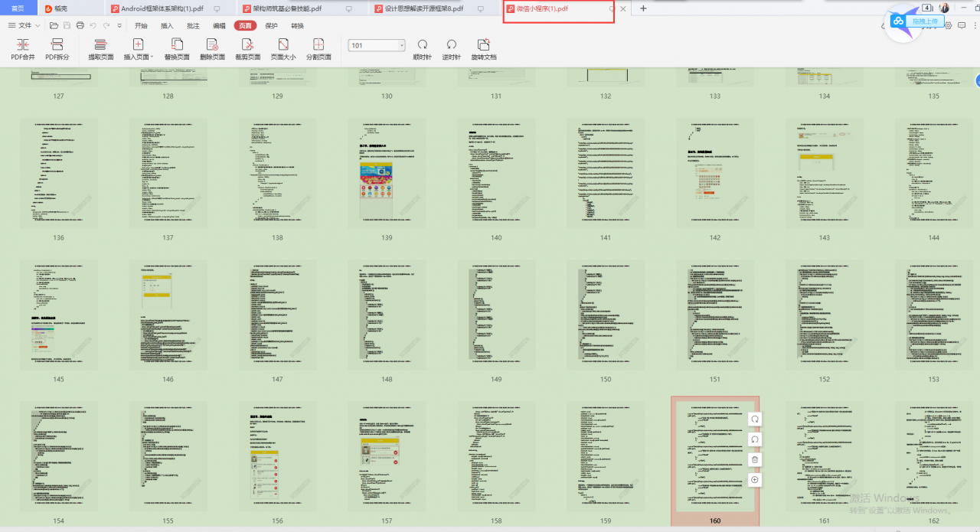Click the print icon in quick toolbar
The image size is (980, 532).
(x=80, y=25)
